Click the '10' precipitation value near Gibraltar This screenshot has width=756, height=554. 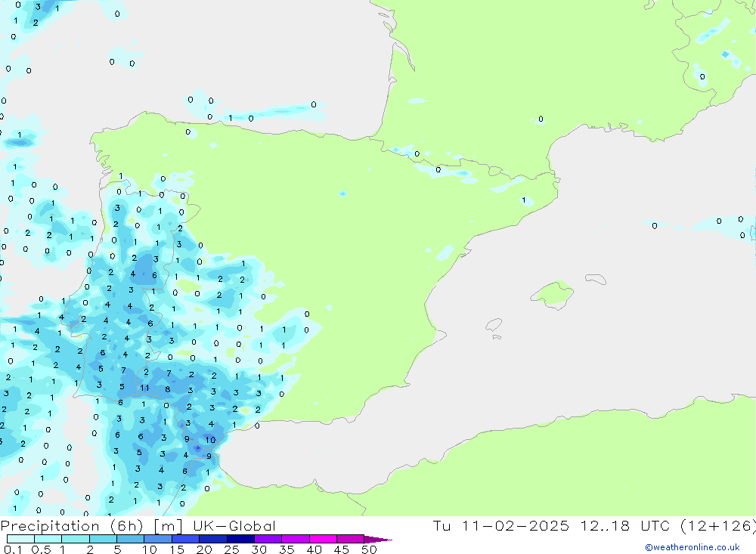coord(211,440)
